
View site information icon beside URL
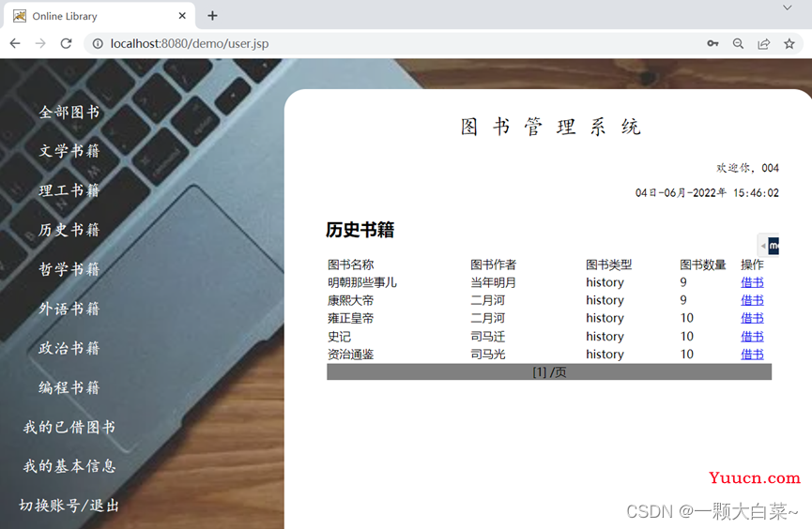(x=98, y=44)
